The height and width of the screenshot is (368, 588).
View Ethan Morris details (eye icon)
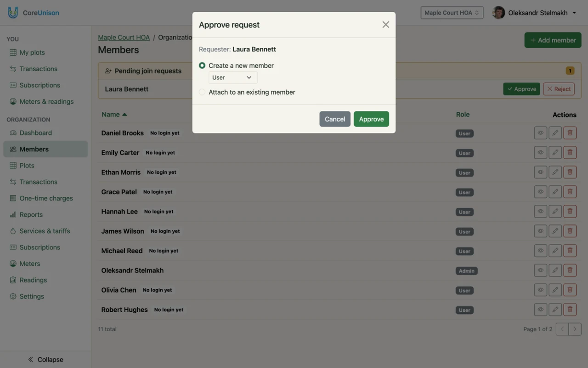click(x=541, y=172)
